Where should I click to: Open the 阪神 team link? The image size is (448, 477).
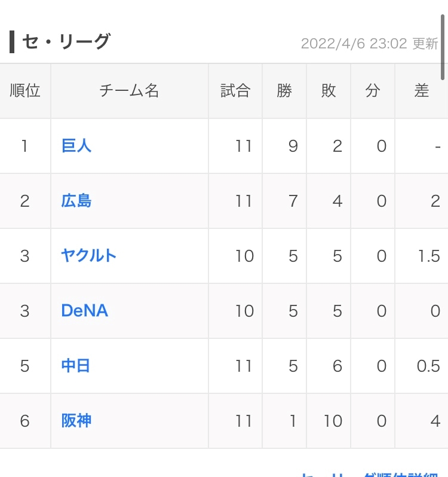point(76,421)
